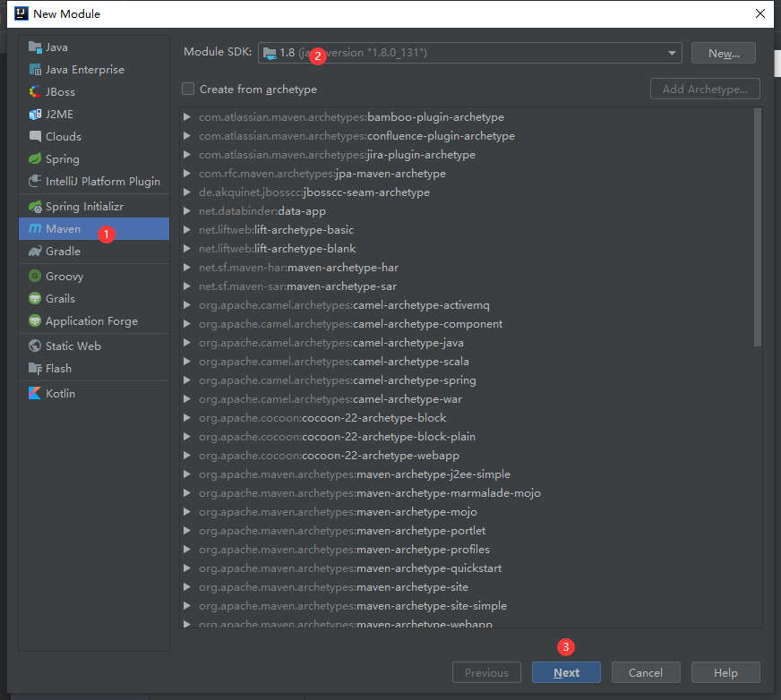Close the New Module dialog
The width and height of the screenshot is (781, 700).
[x=760, y=13]
